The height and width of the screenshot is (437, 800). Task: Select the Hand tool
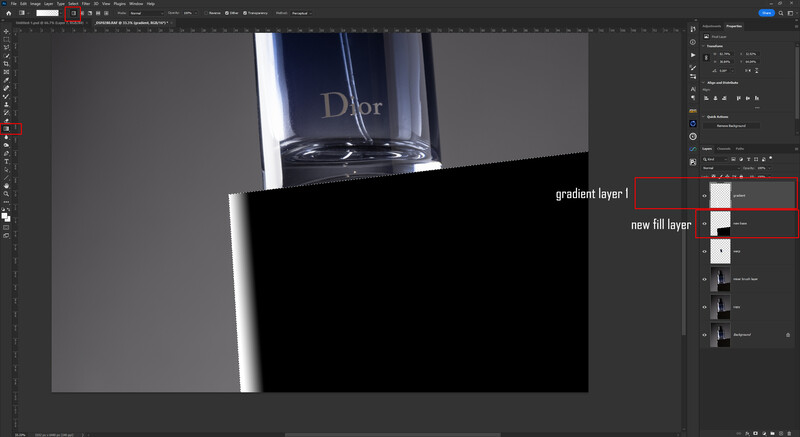(6, 186)
